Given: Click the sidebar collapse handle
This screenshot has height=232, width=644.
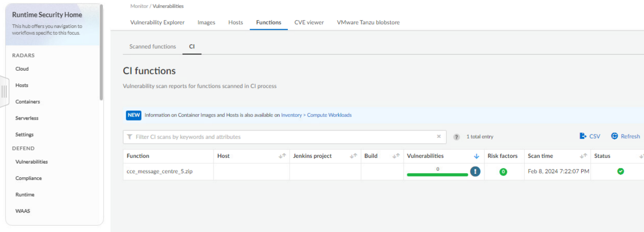Looking at the screenshot, I should [4, 92].
